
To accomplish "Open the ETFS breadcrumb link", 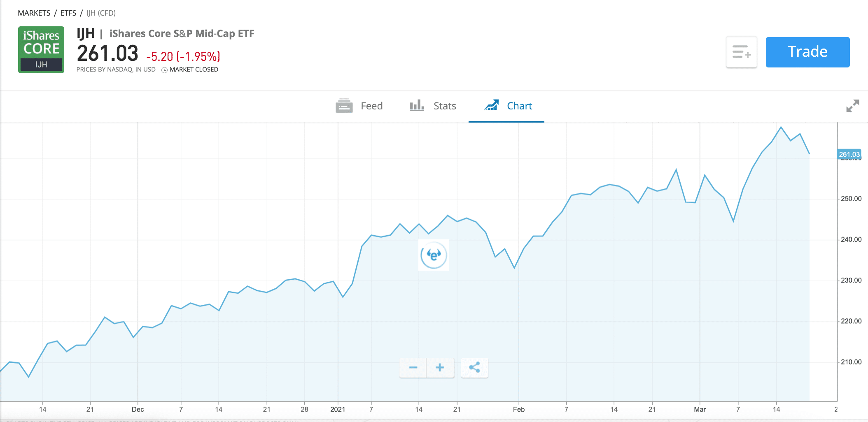I will (68, 13).
